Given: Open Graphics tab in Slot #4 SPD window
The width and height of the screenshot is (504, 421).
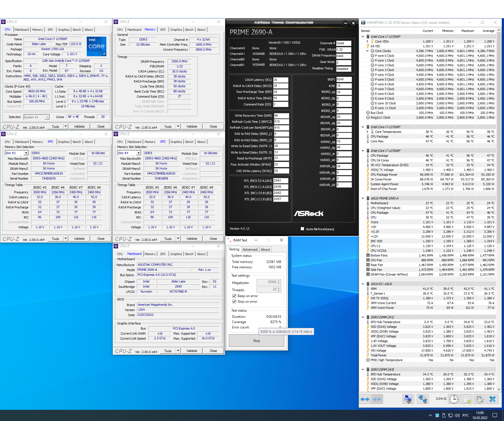Looking at the screenshot, I should (x=176, y=142).
